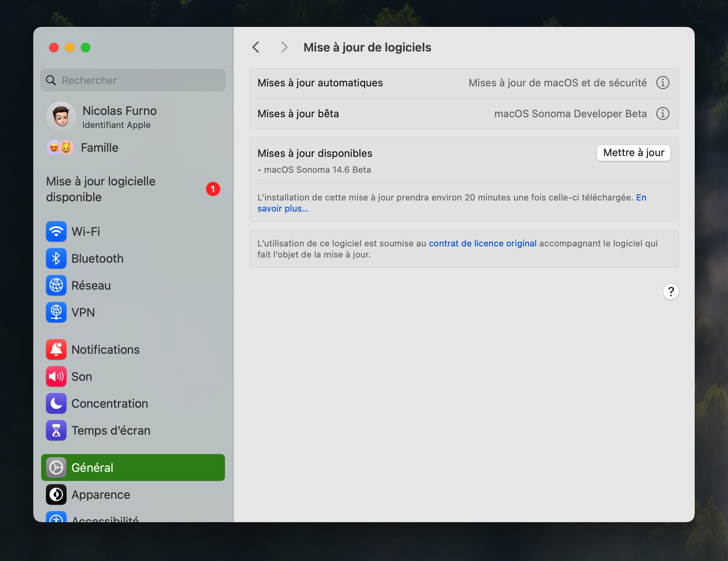The height and width of the screenshot is (561, 728).
Task: Click the search magnifier icon
Action: tap(51, 80)
